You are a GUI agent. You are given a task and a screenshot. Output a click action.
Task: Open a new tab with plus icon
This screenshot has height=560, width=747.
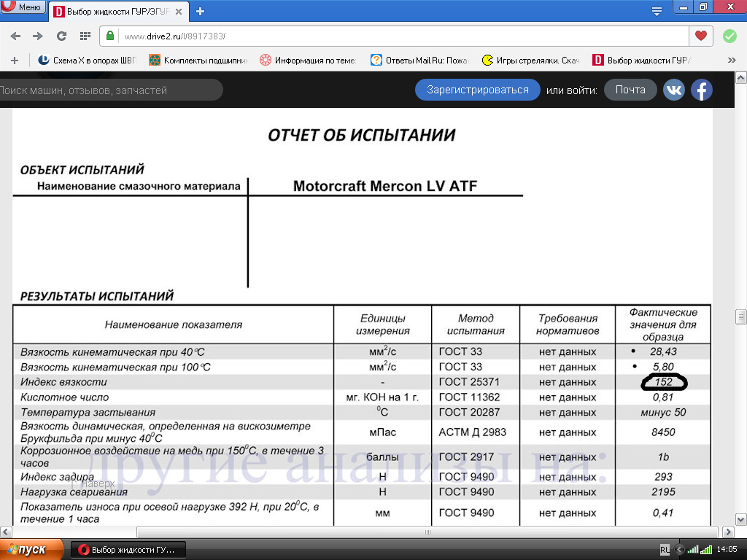coord(201,11)
